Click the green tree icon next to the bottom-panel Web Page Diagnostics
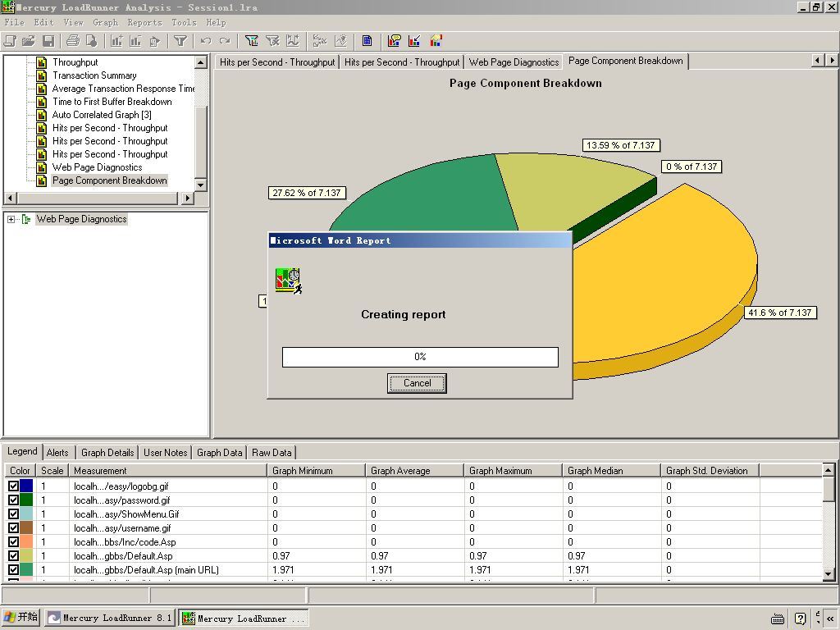 26,219
